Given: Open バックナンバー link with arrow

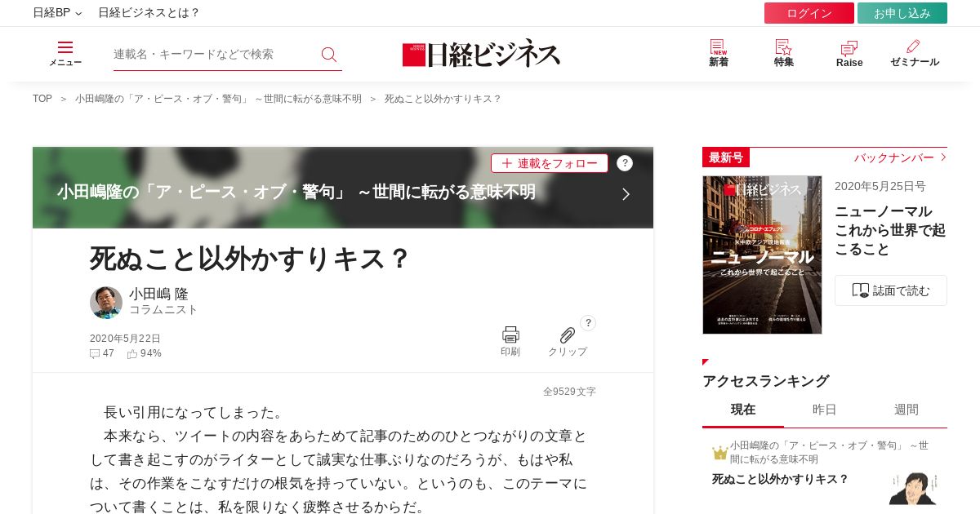Looking at the screenshot, I should click(900, 157).
